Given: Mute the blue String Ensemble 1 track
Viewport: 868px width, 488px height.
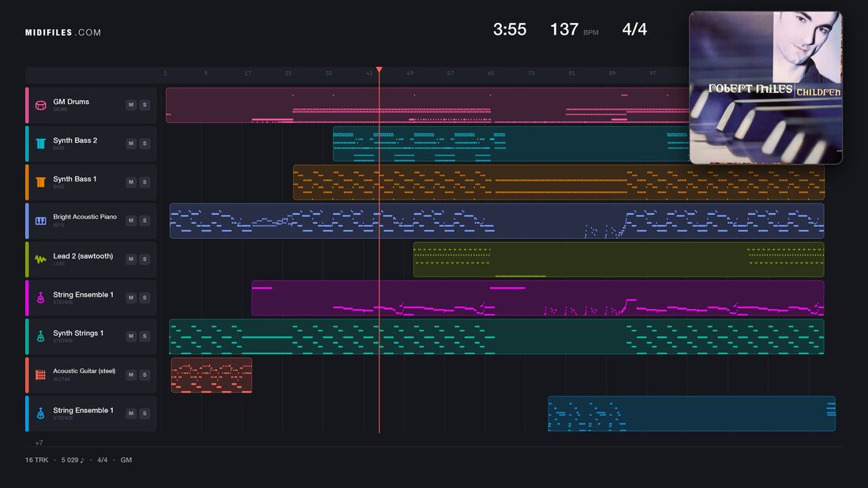Looking at the screenshot, I should click(x=131, y=413).
